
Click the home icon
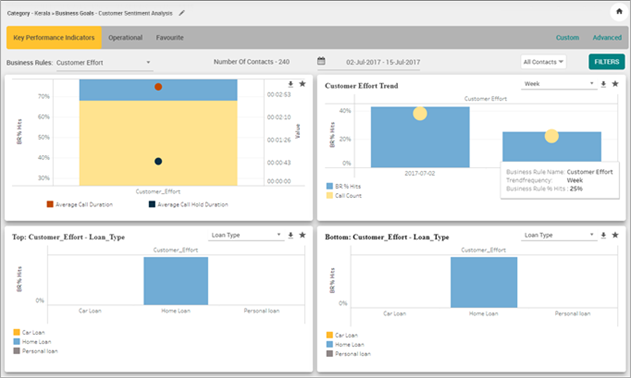(x=619, y=12)
